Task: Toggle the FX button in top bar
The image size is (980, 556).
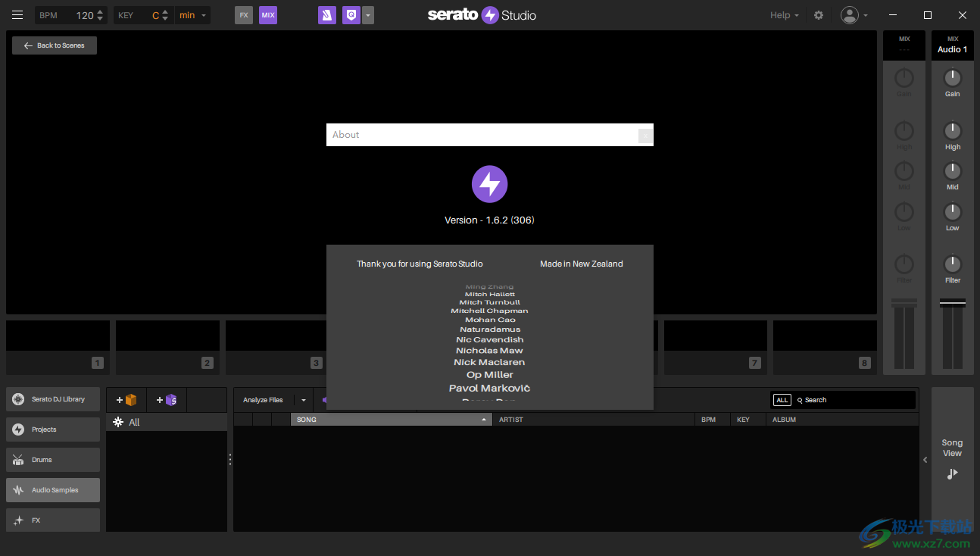Action: click(x=244, y=15)
